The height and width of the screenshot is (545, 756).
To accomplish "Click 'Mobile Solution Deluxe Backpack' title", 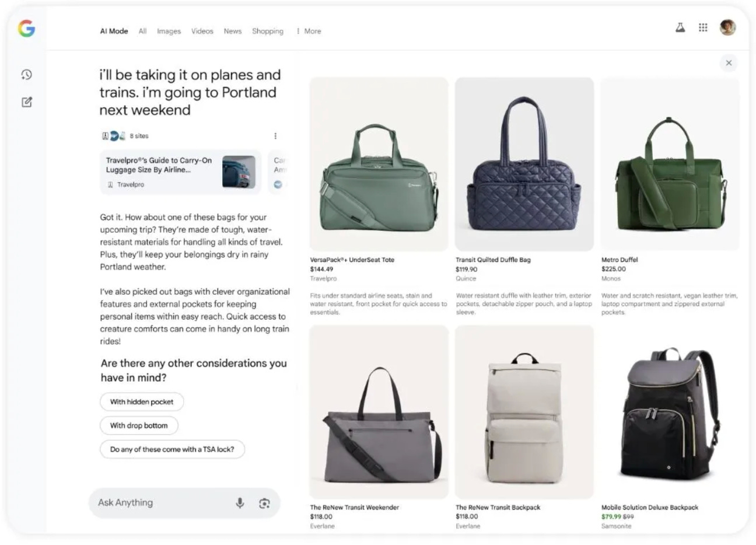I will point(650,508).
